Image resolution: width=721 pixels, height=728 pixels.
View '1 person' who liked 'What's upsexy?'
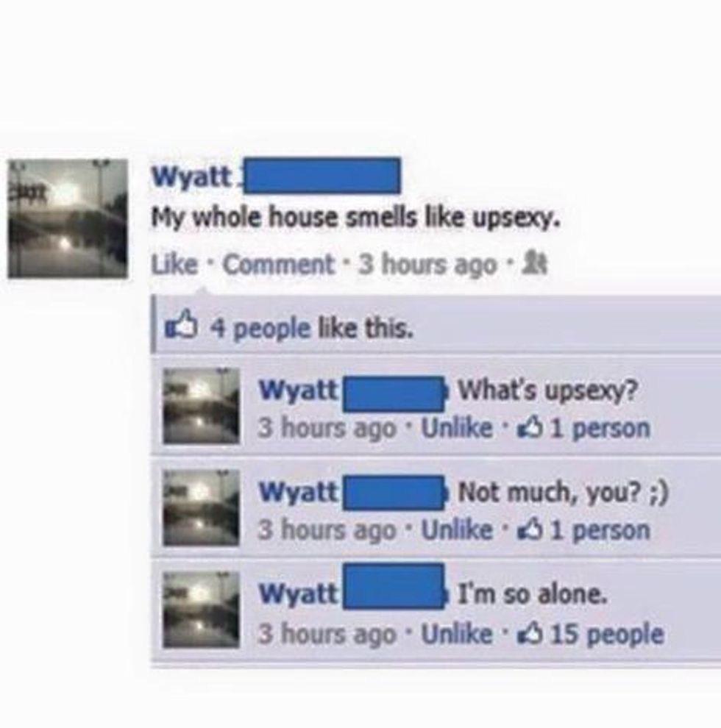(600, 428)
